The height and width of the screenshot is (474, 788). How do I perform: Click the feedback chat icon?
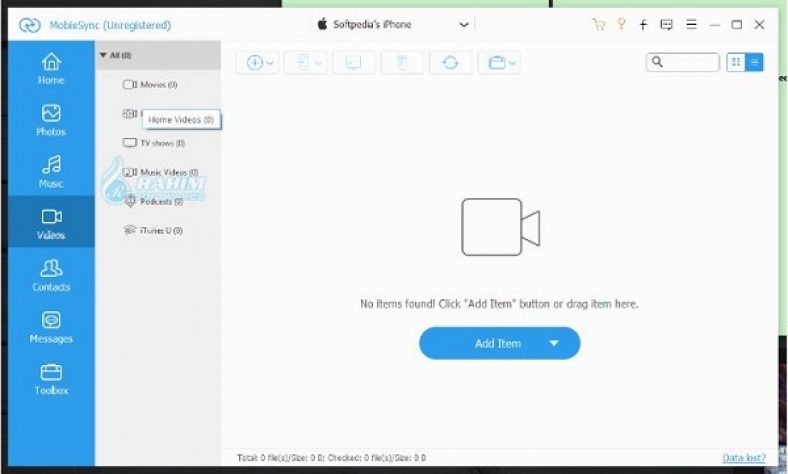pyautogui.click(x=666, y=25)
